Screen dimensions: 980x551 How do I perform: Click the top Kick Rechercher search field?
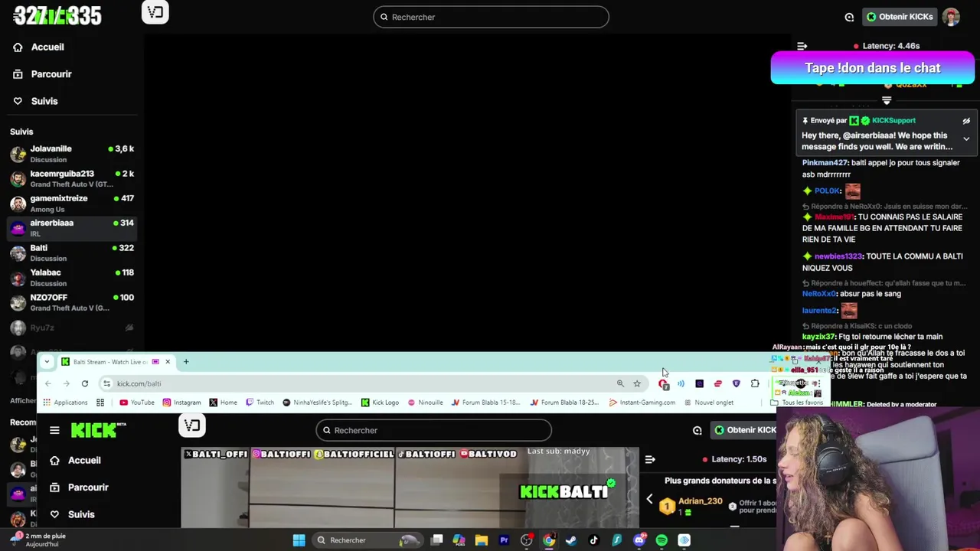coord(491,17)
